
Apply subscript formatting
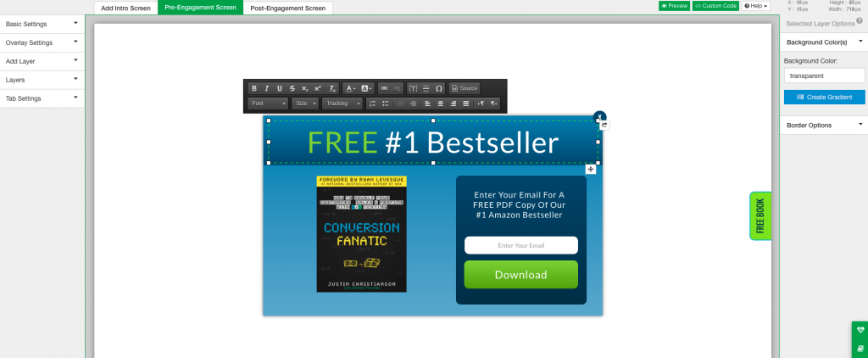[x=304, y=89]
